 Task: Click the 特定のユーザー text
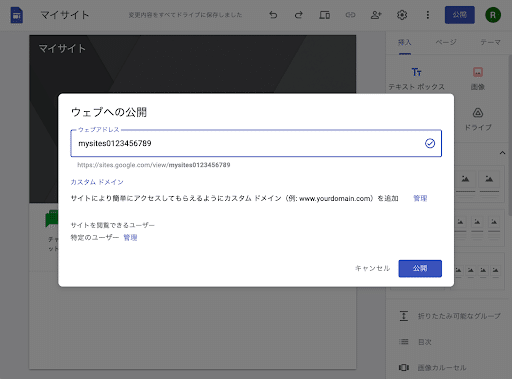(x=95, y=238)
